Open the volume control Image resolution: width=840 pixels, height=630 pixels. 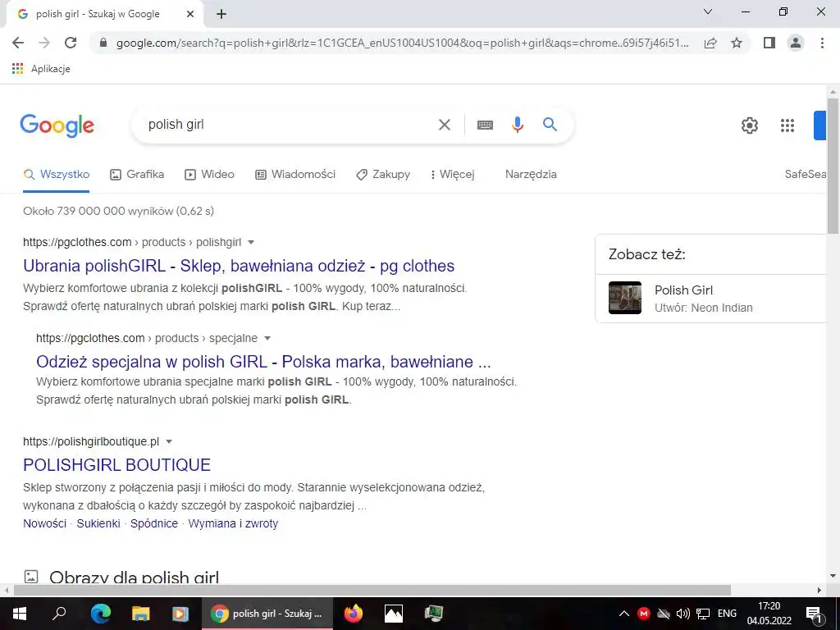[x=683, y=614]
